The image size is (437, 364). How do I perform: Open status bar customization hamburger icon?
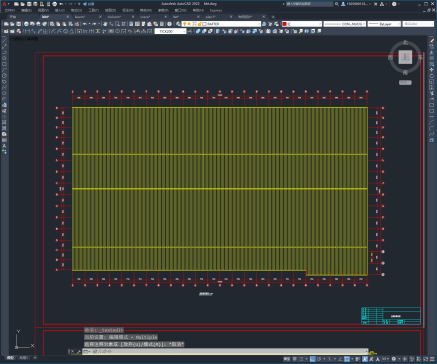point(432,359)
